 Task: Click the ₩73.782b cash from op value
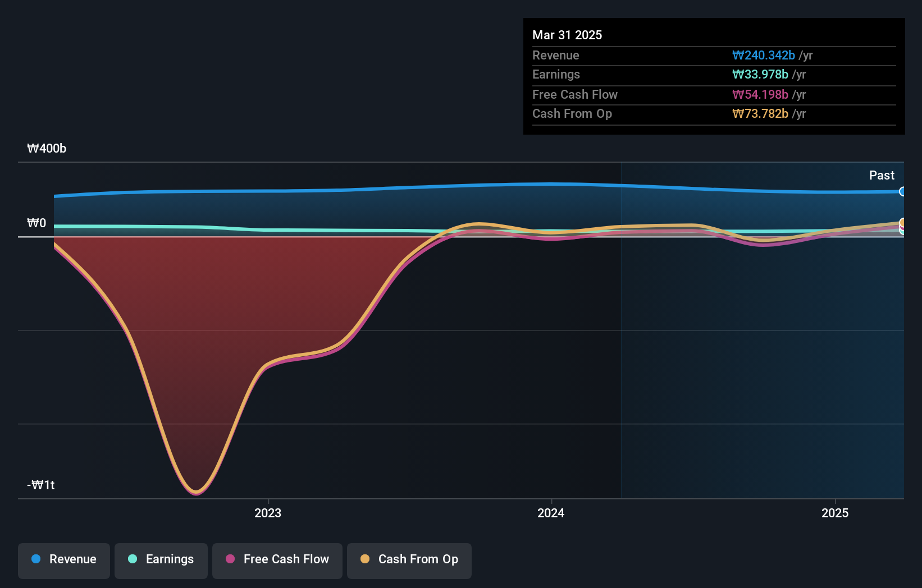(760, 113)
